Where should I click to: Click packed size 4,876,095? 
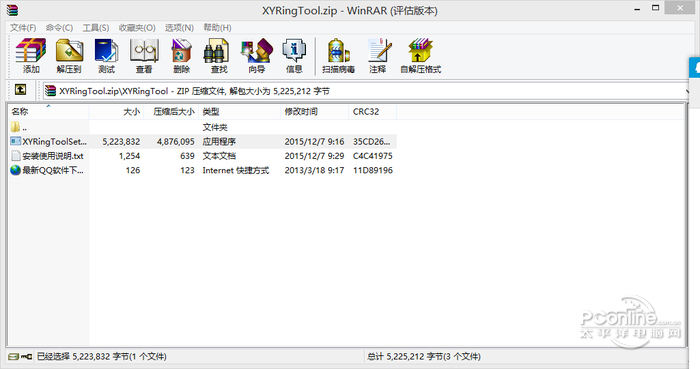pyautogui.click(x=175, y=141)
